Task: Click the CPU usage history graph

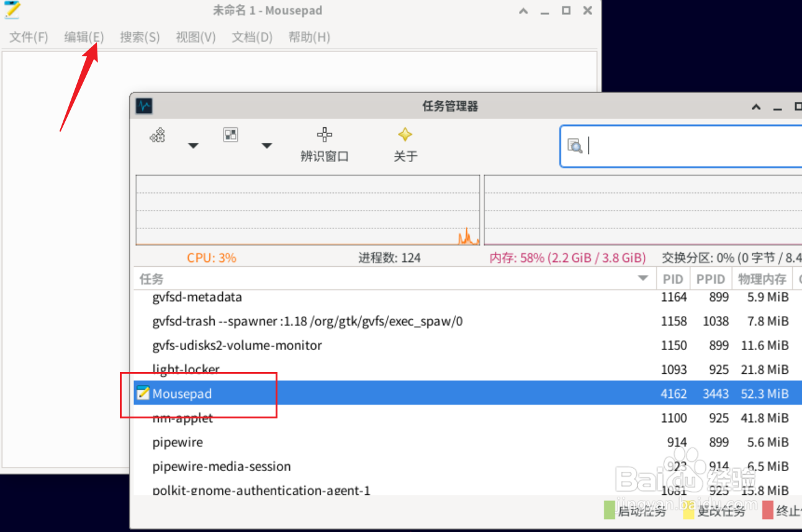Action: click(308, 210)
